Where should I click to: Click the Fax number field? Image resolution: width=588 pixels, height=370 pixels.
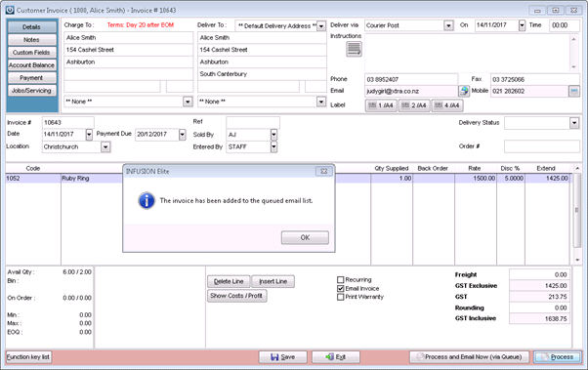tap(535, 79)
